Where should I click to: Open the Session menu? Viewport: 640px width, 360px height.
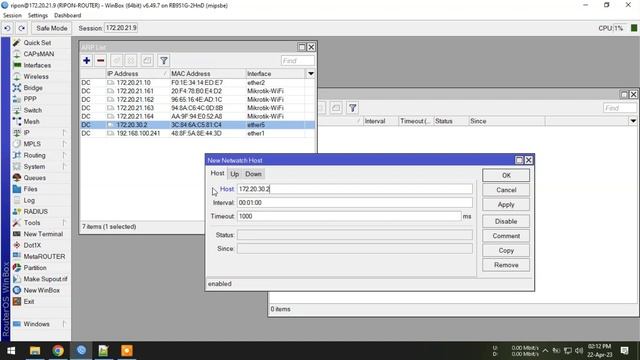click(12, 16)
